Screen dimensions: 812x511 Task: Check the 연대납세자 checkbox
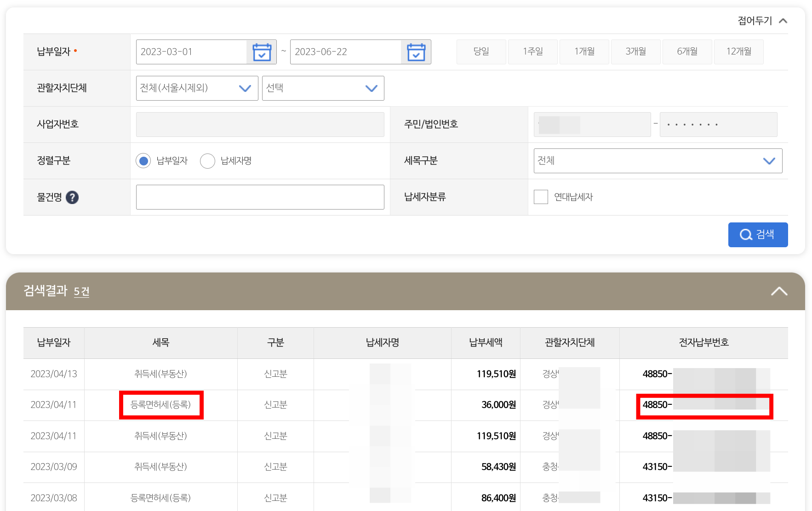click(541, 197)
